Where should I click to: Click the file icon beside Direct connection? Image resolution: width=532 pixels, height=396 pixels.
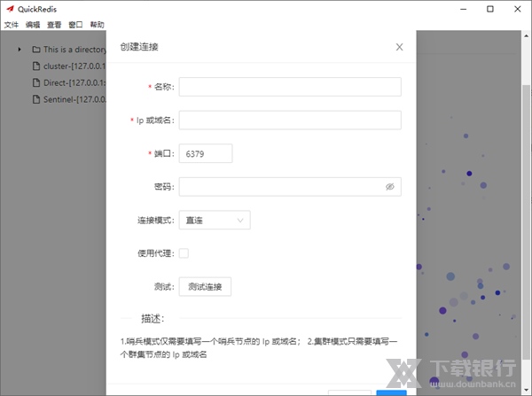point(36,82)
